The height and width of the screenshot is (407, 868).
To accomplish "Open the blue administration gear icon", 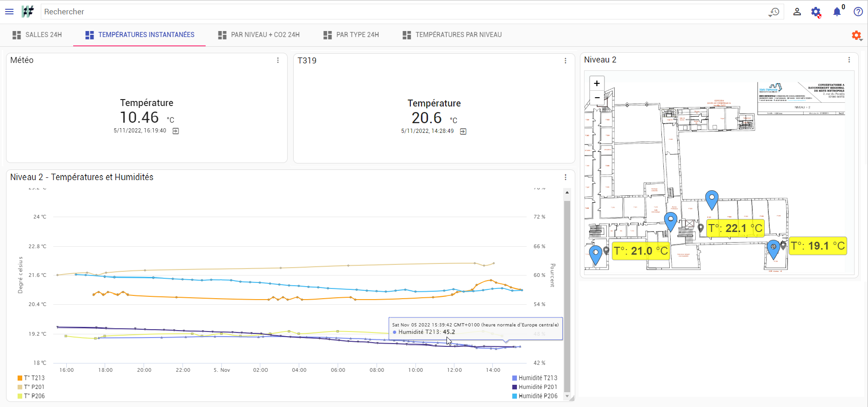I will point(816,12).
